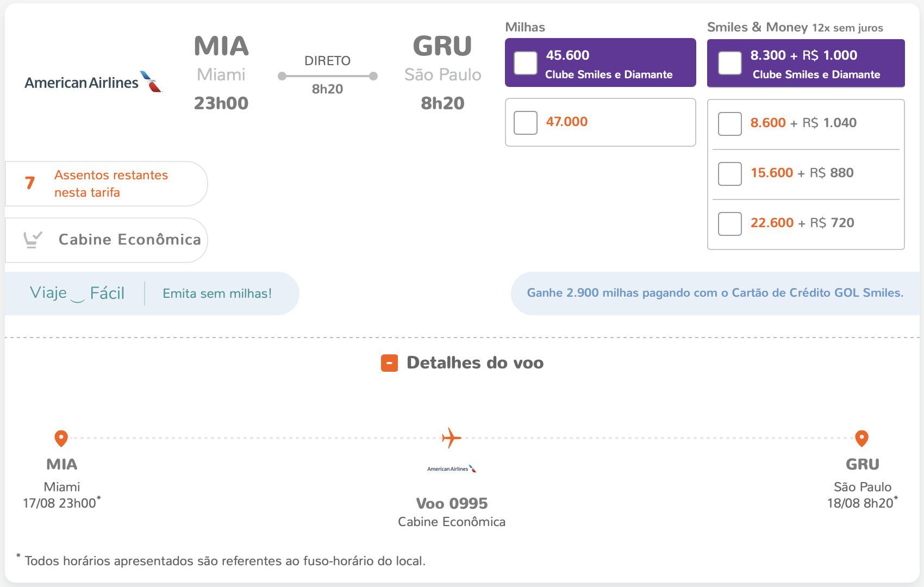Image resolution: width=924 pixels, height=587 pixels.
Task: Click the GOL Smiles credit card miles banner
Action: (x=715, y=293)
